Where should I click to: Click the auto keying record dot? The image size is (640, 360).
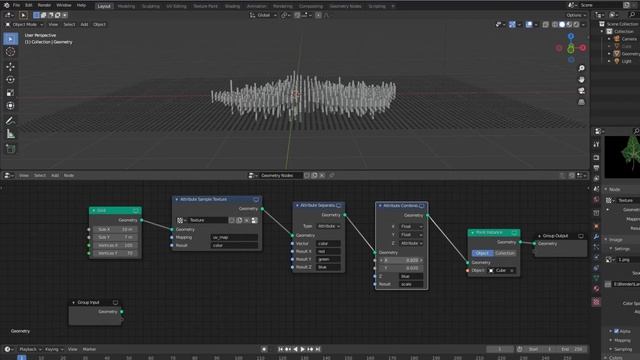click(x=264, y=349)
